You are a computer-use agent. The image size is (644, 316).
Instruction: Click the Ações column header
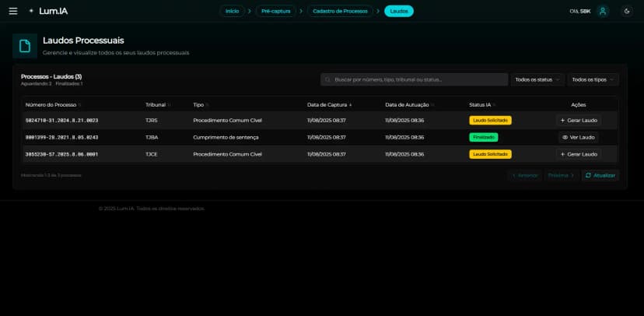579,105
